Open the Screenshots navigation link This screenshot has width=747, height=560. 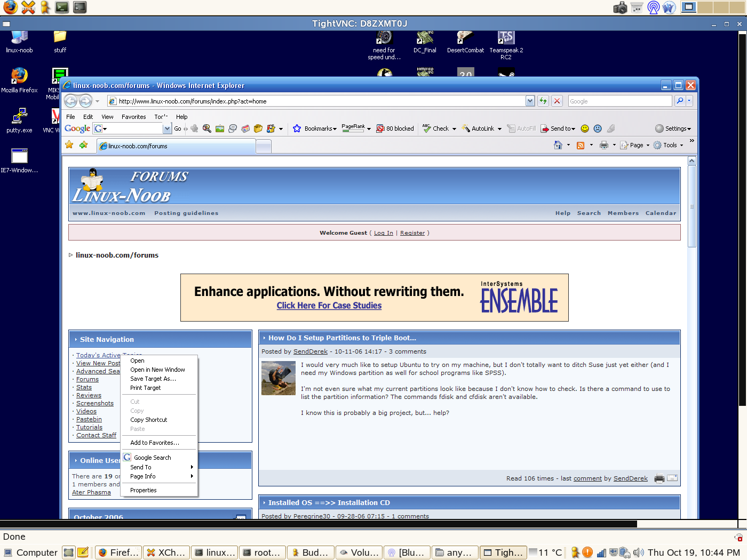[x=94, y=403]
